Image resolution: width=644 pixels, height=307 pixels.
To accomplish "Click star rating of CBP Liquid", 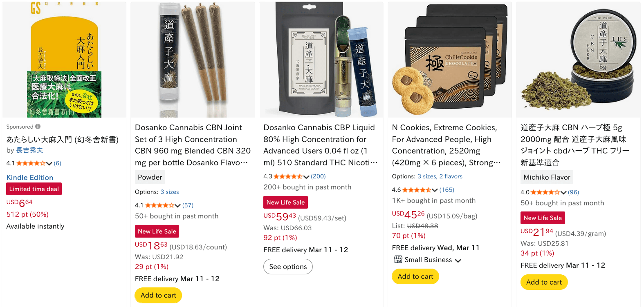I will click(x=288, y=176).
